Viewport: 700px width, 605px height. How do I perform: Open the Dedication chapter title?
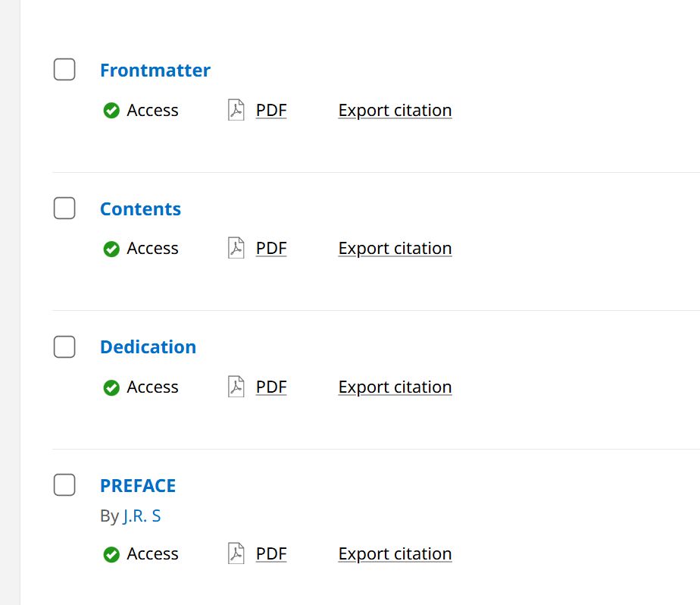[148, 347]
